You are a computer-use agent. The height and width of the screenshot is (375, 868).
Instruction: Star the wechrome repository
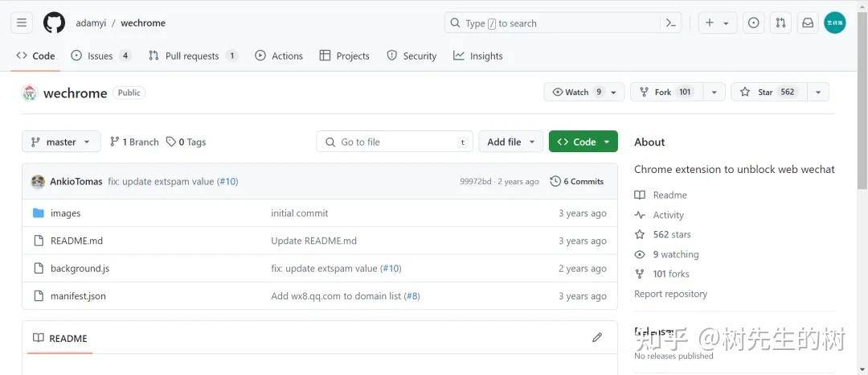point(769,92)
